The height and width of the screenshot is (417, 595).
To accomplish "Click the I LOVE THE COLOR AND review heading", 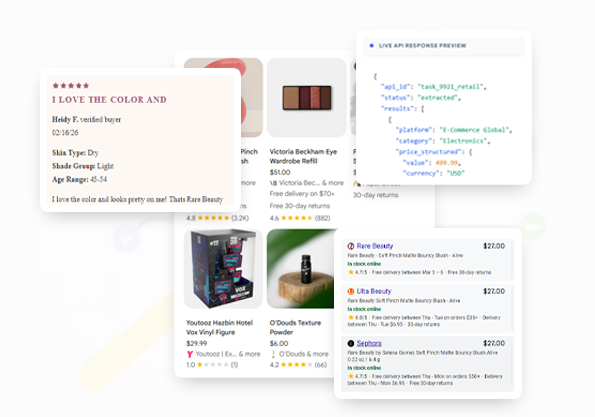I will (x=109, y=100).
